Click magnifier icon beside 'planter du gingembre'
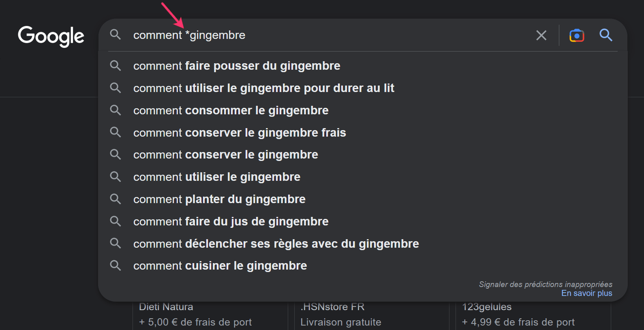 point(116,199)
